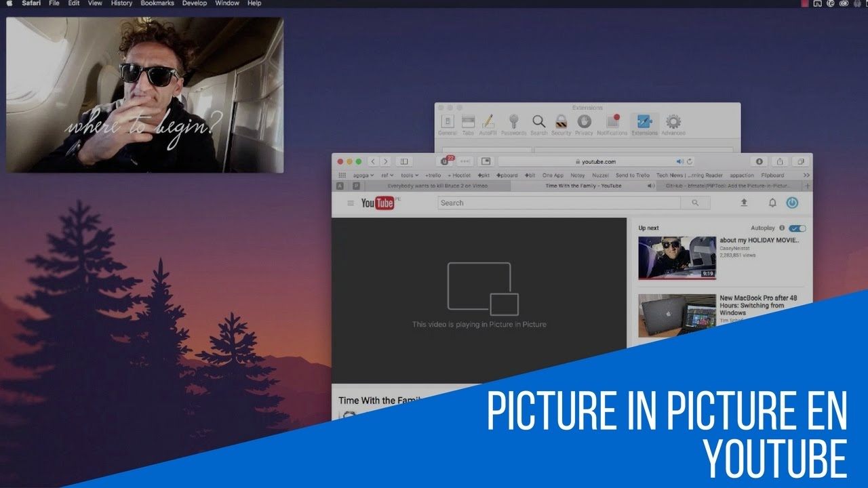The height and width of the screenshot is (488, 868).
Task: Switch to pinned tab A
Action: coord(340,186)
